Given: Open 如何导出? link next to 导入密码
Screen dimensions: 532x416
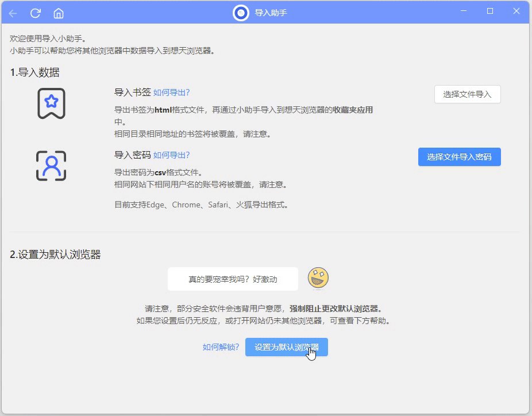Looking at the screenshot, I should (171, 155).
